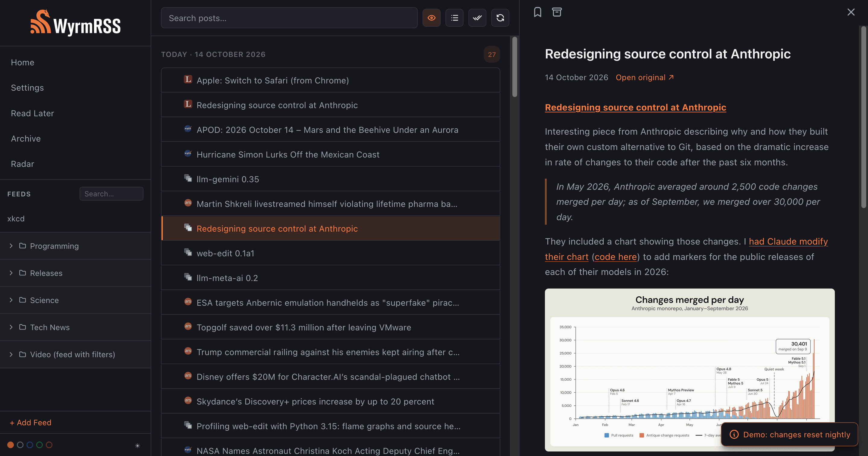
Task: Open original article link
Action: tap(645, 77)
